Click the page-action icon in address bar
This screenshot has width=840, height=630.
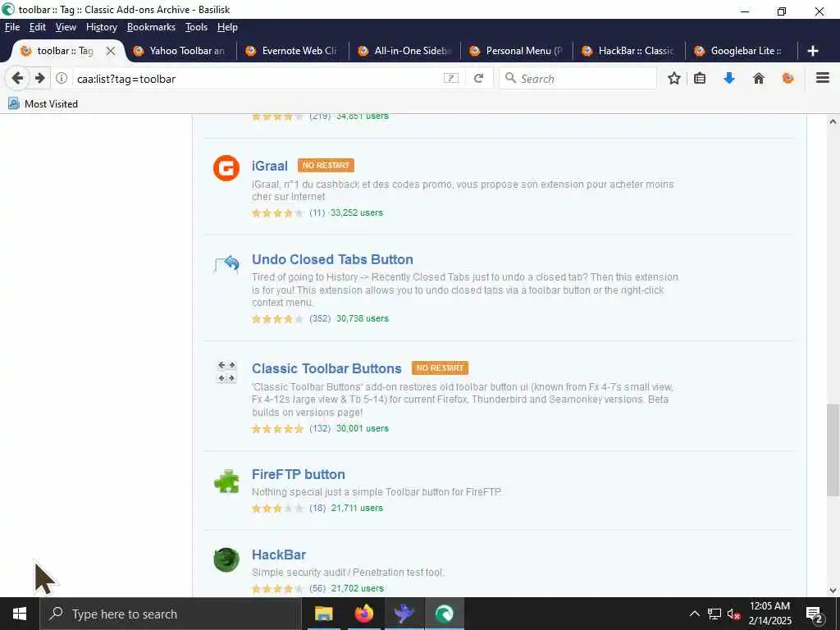pos(451,79)
